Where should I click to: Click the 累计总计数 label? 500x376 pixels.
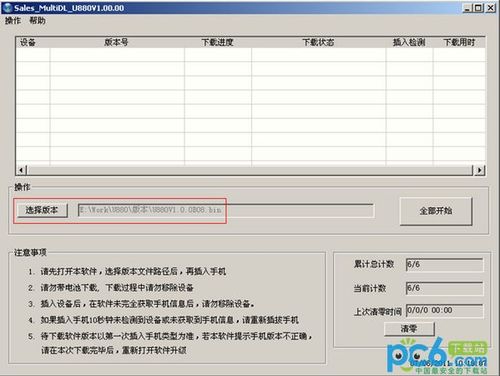pyautogui.click(x=374, y=264)
